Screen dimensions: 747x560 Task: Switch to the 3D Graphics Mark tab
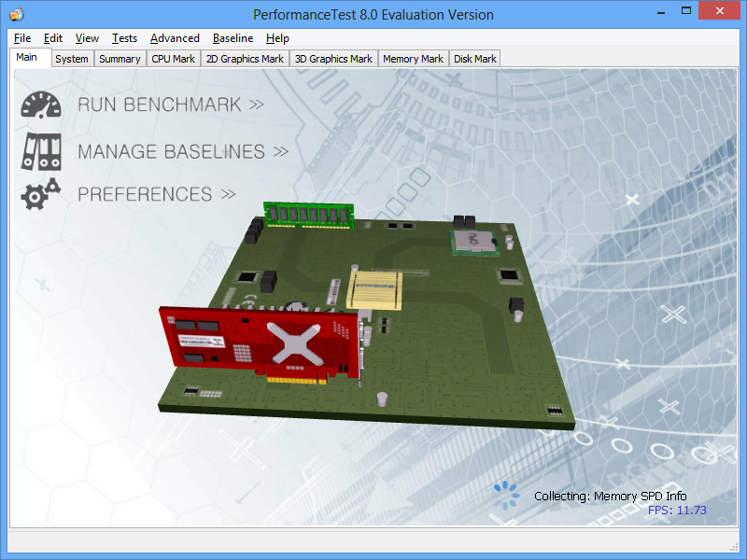333,59
